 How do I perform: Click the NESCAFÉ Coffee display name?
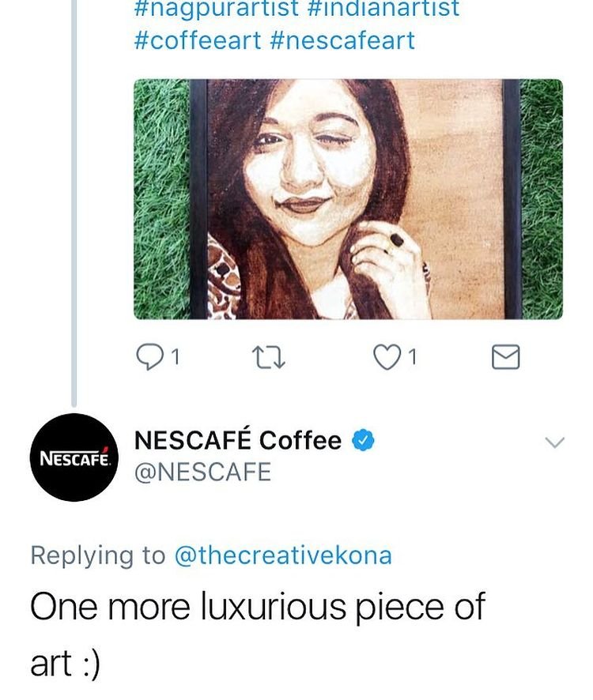coord(238,441)
